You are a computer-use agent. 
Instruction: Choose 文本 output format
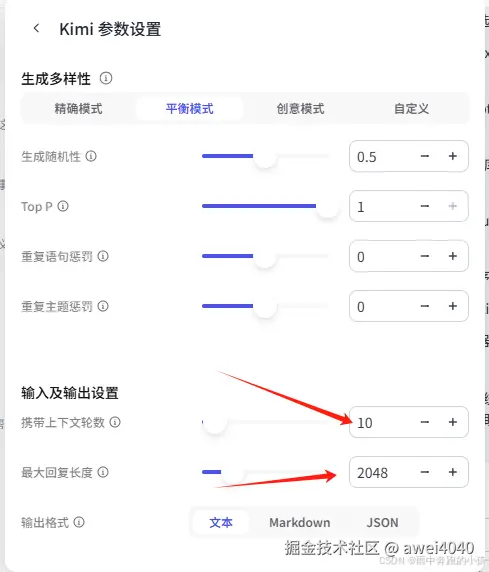click(221, 522)
